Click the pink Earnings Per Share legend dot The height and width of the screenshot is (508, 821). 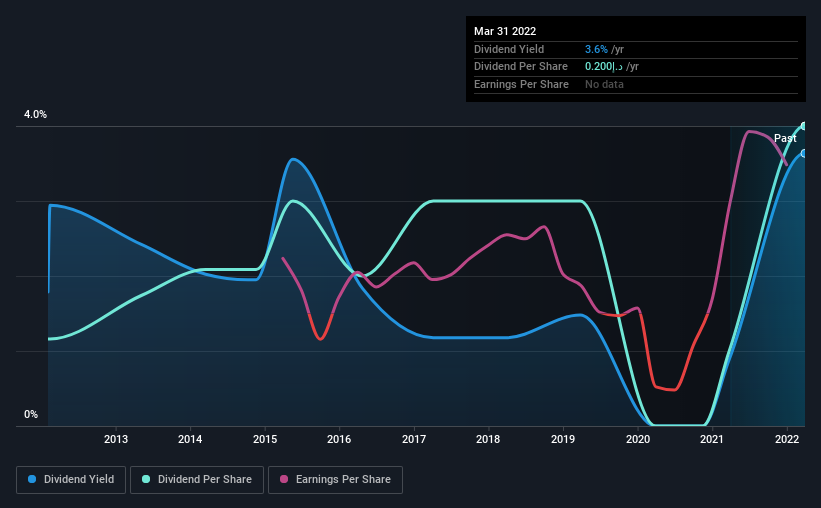point(284,479)
